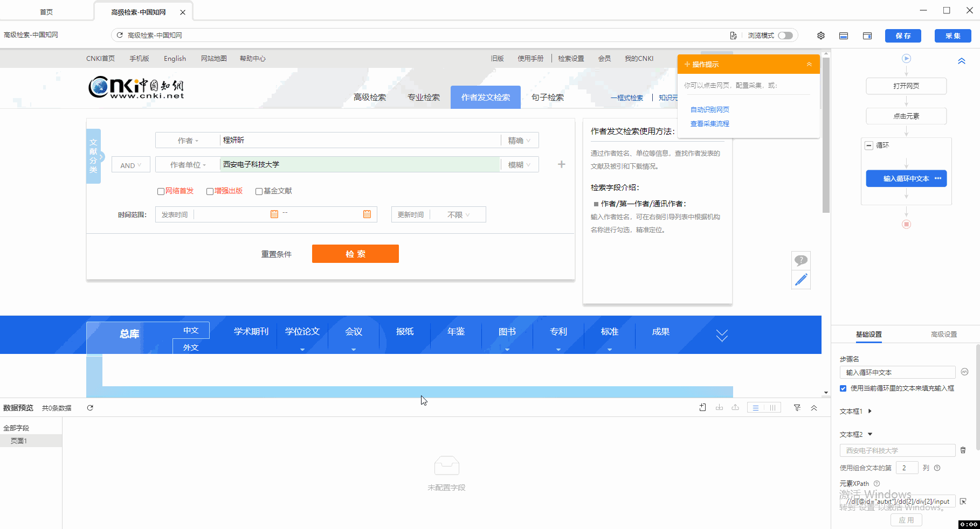Switch the data preview to column view
This screenshot has width=980, height=529.
tap(772, 408)
